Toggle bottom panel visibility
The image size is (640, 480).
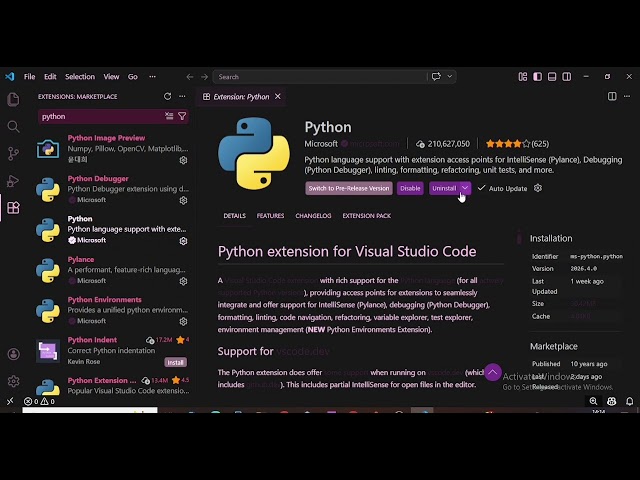pos(552,76)
